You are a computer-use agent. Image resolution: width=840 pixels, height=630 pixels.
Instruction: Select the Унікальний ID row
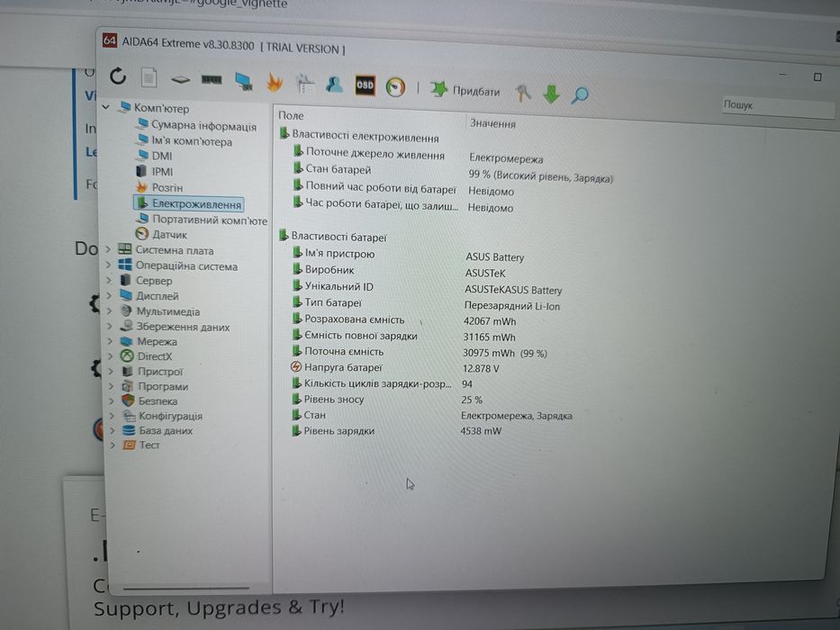(427, 288)
